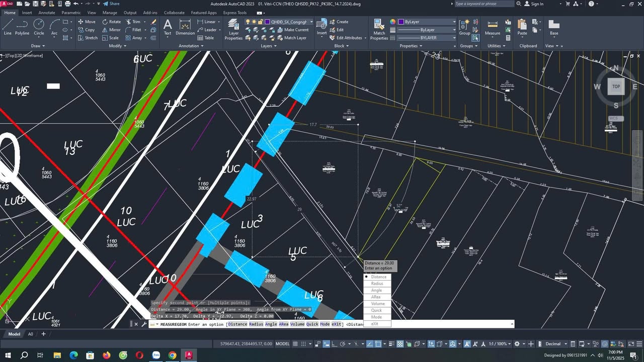Choose ARea from the measure options menu
644x362 pixels.
376,297
